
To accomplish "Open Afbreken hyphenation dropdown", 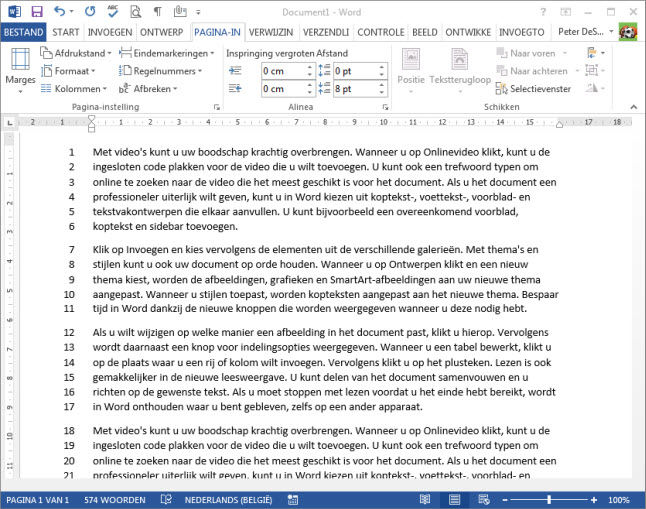I will pos(148,89).
